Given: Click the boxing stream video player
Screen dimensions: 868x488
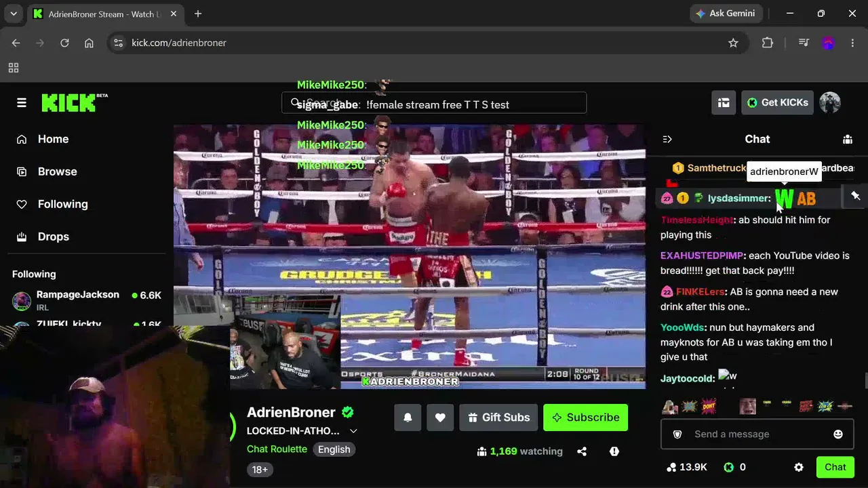Looking at the screenshot, I should pos(410,256).
